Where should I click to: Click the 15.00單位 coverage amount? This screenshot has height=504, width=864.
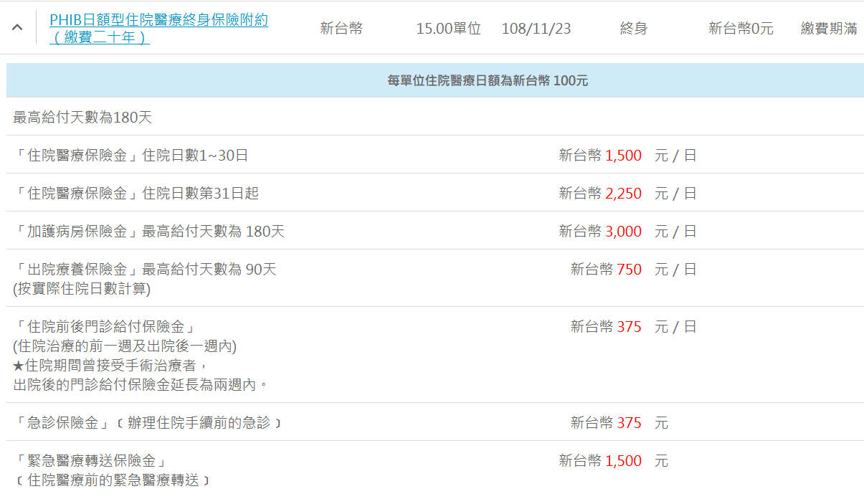coord(448,29)
